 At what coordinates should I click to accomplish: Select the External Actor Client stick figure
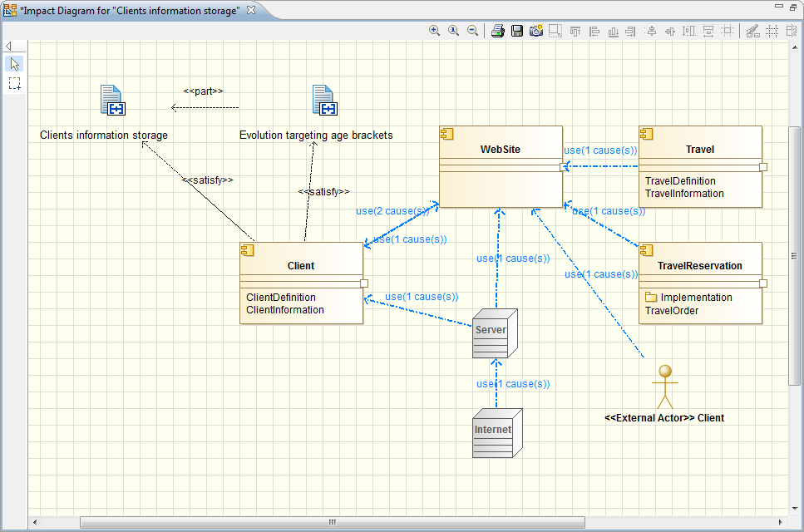pos(665,387)
